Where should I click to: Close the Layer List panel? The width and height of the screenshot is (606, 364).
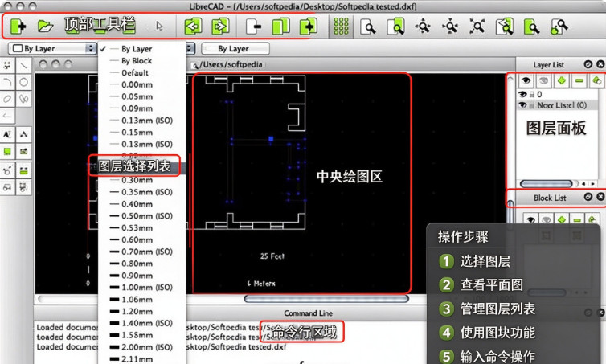(x=600, y=64)
